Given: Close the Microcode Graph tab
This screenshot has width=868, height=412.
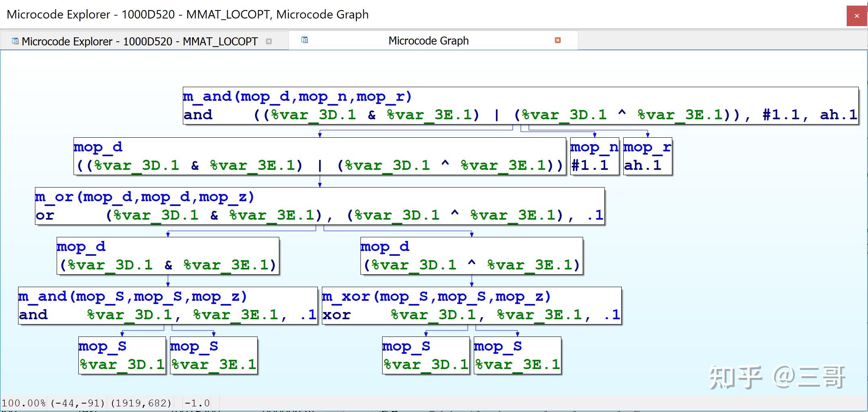Looking at the screenshot, I should [x=558, y=40].
